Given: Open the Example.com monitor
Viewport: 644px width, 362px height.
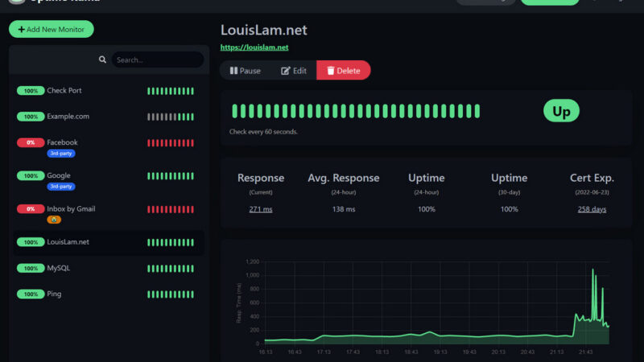Looking at the screenshot, I should 68,117.
